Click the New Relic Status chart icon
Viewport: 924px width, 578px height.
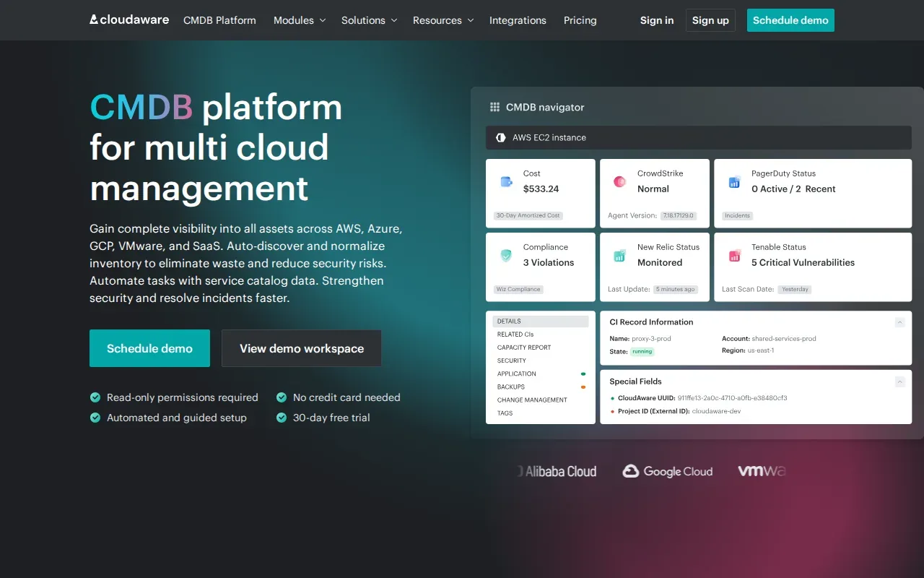tap(619, 256)
